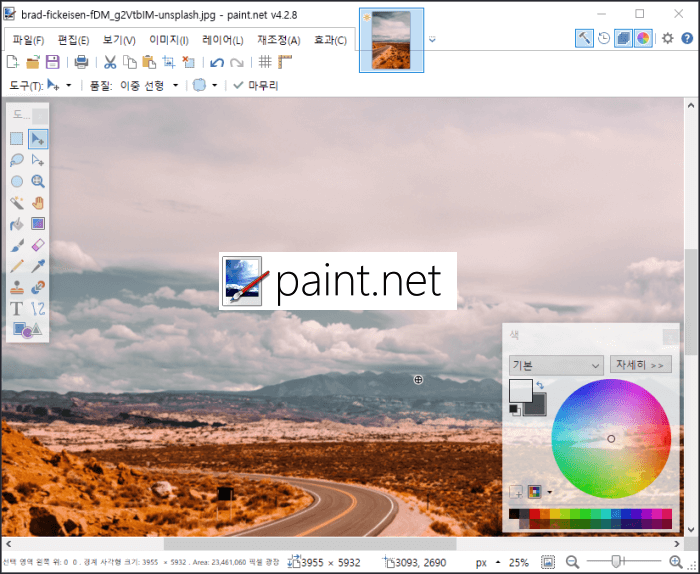Select the Lasso Select tool

click(x=17, y=160)
